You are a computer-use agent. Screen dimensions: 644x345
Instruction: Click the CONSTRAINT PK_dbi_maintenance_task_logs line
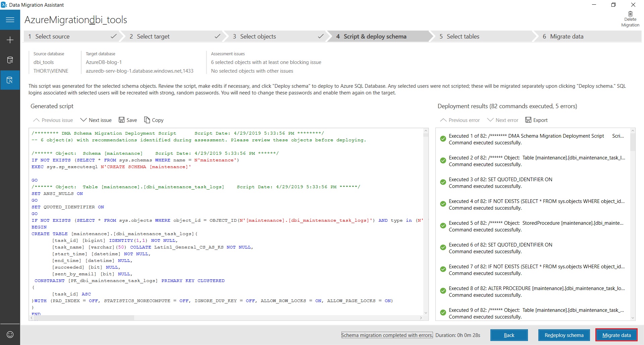click(129, 281)
